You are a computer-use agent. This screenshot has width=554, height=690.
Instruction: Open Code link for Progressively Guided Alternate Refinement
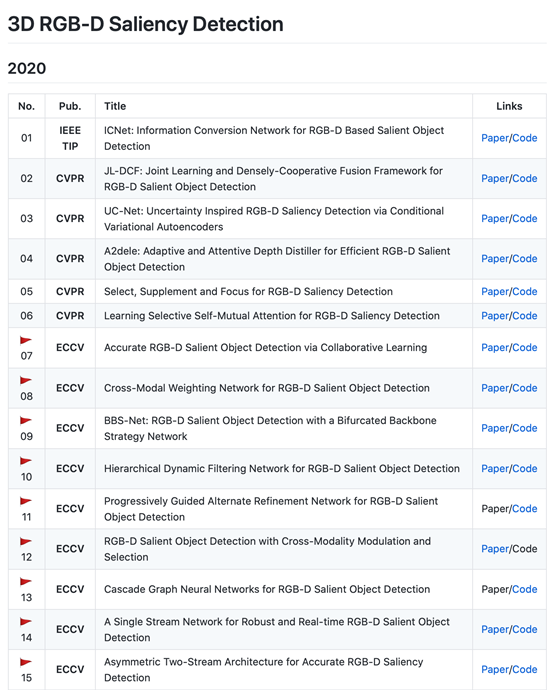525,509
